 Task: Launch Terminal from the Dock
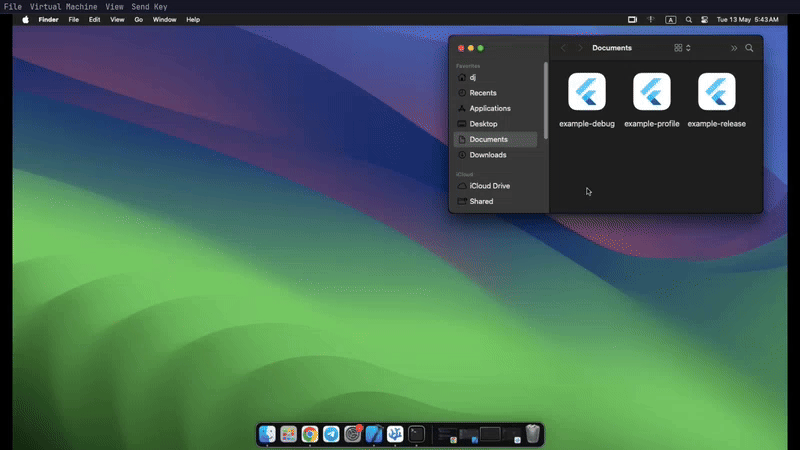(416, 434)
